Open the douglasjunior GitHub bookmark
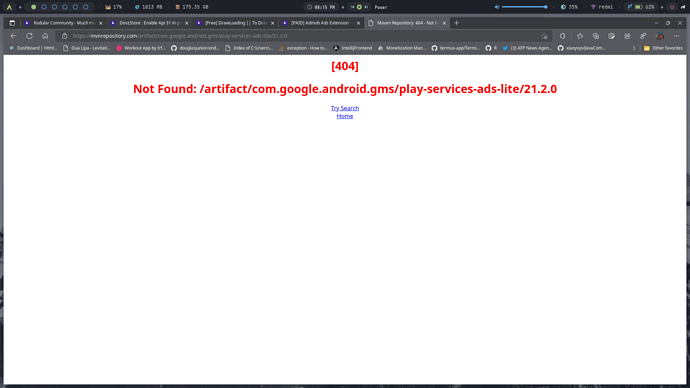690x388 pixels. pyautogui.click(x=195, y=48)
